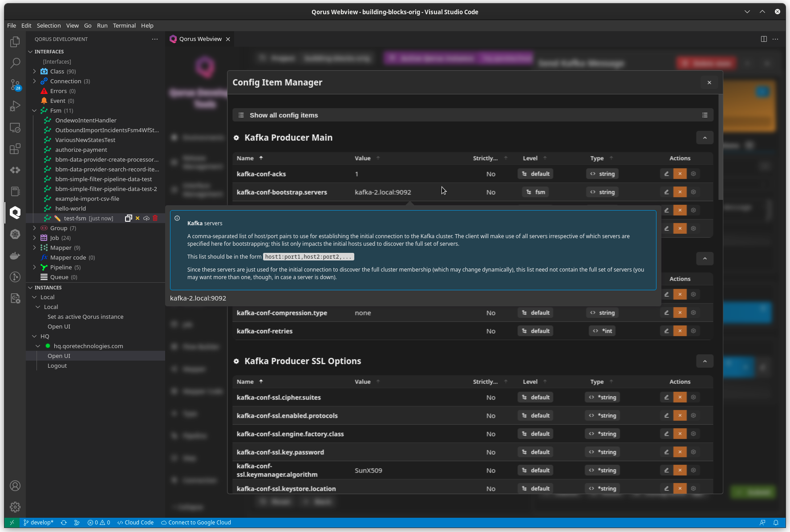Sort table by Name in Kafka Producer Main
790x532 pixels.
coord(250,158)
